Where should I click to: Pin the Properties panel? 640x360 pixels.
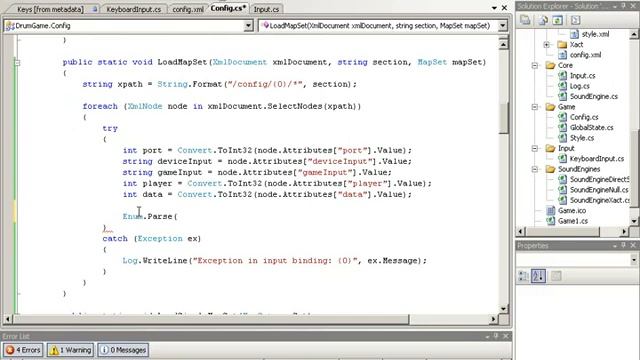pos(624,245)
